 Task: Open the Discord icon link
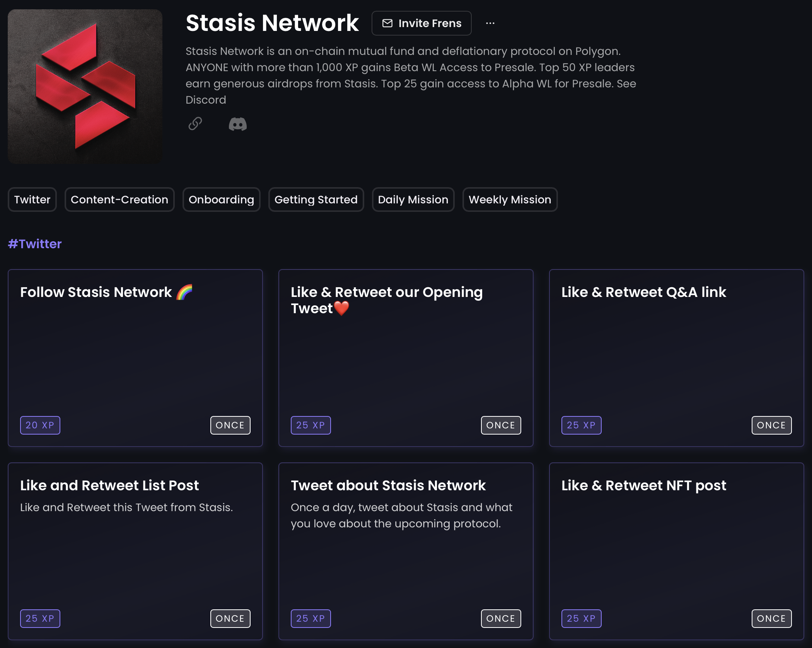237,124
